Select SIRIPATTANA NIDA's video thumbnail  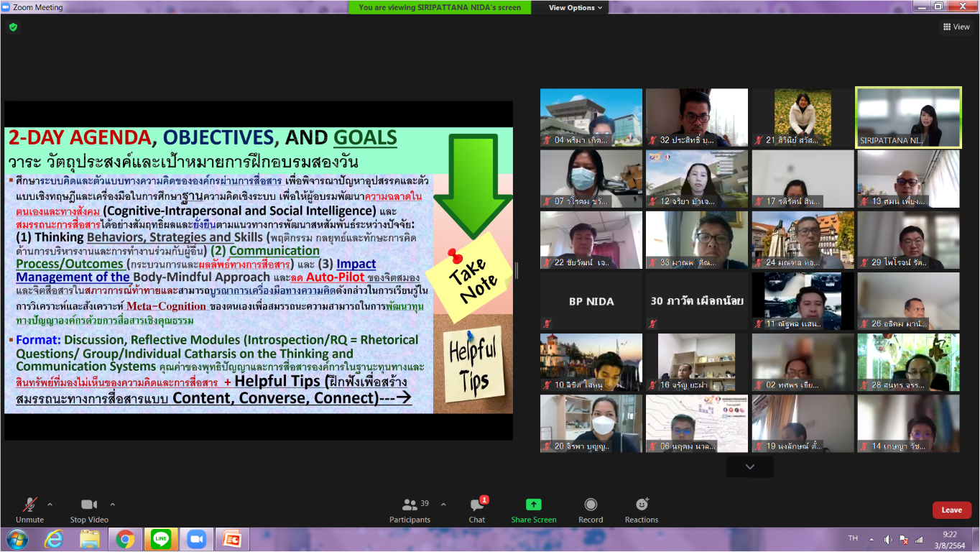908,117
